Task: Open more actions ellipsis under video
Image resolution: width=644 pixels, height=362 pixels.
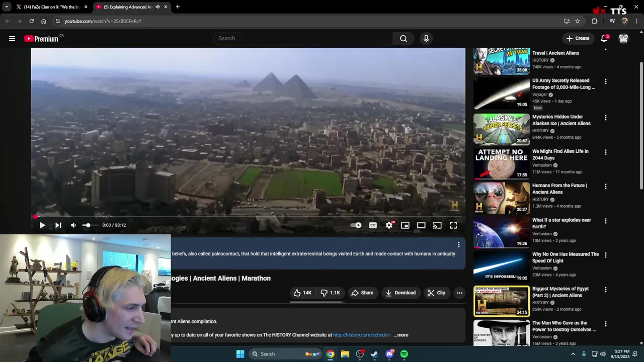Action: [x=459, y=293]
